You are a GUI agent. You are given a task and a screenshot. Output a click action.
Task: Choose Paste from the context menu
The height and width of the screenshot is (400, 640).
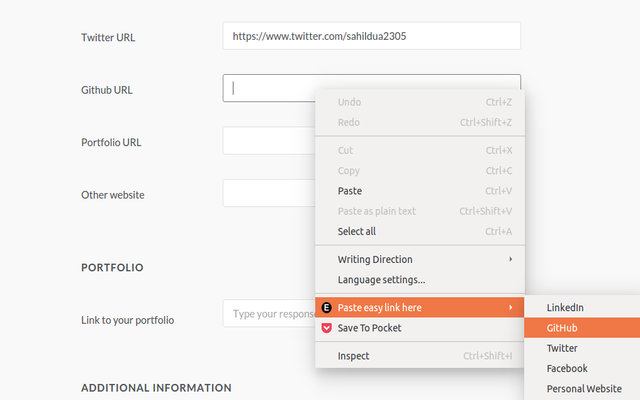(x=420, y=191)
